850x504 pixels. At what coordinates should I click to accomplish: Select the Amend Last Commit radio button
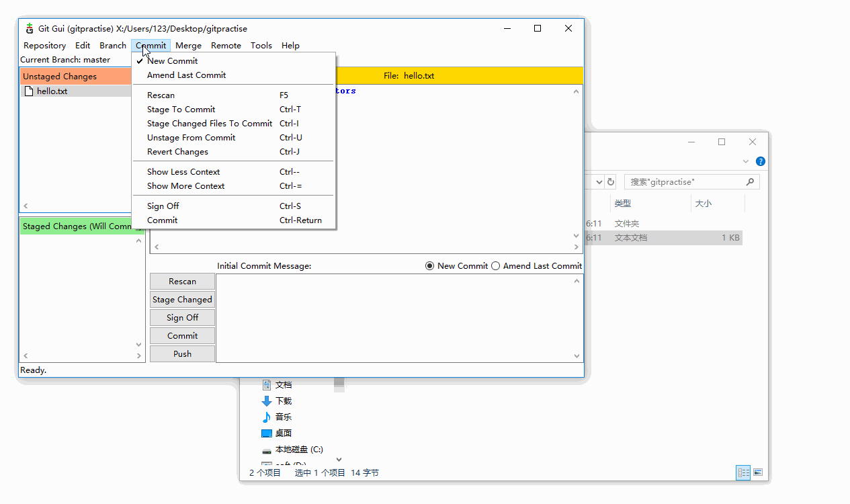[496, 266]
